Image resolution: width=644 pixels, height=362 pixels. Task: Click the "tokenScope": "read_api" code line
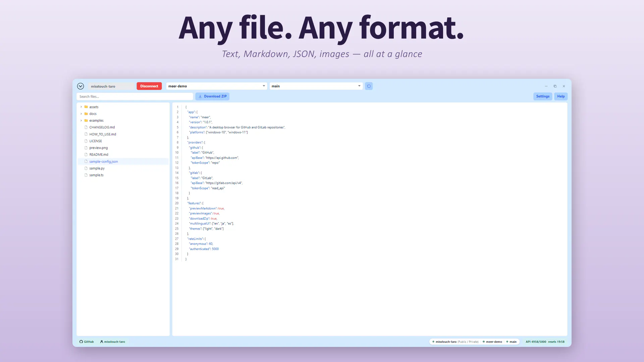208,188
